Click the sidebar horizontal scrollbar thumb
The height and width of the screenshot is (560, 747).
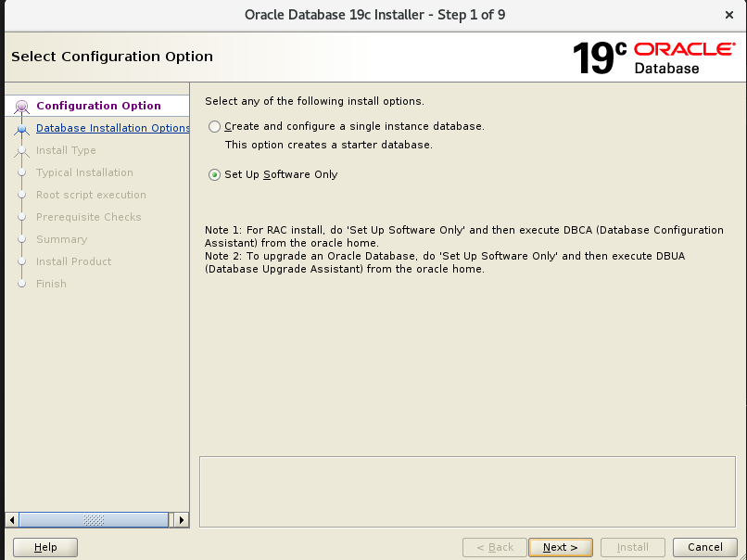(94, 520)
